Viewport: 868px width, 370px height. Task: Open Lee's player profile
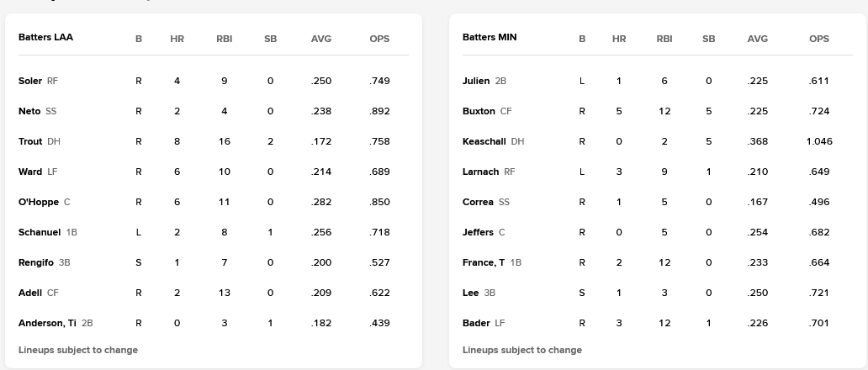tap(470, 293)
